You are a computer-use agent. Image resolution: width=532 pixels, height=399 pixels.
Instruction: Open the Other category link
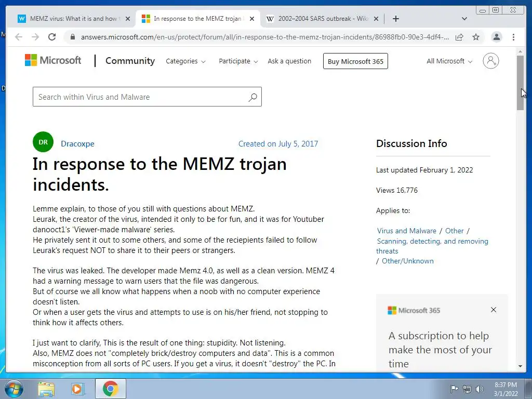tap(454, 231)
